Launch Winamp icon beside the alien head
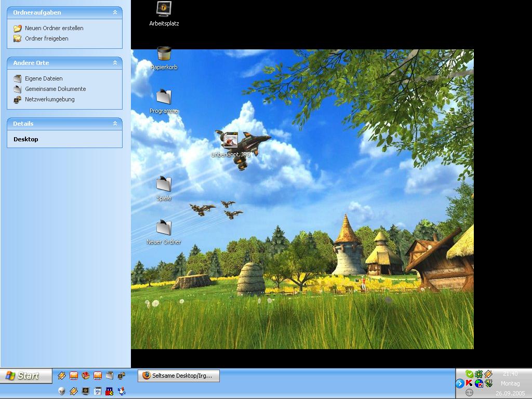Viewport: 532px width, 399px height. pos(74,391)
